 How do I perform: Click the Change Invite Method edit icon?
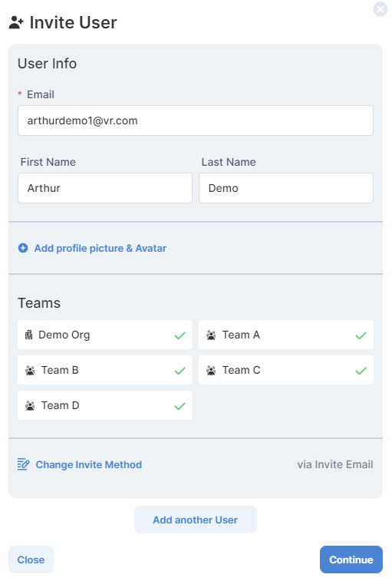tap(23, 464)
